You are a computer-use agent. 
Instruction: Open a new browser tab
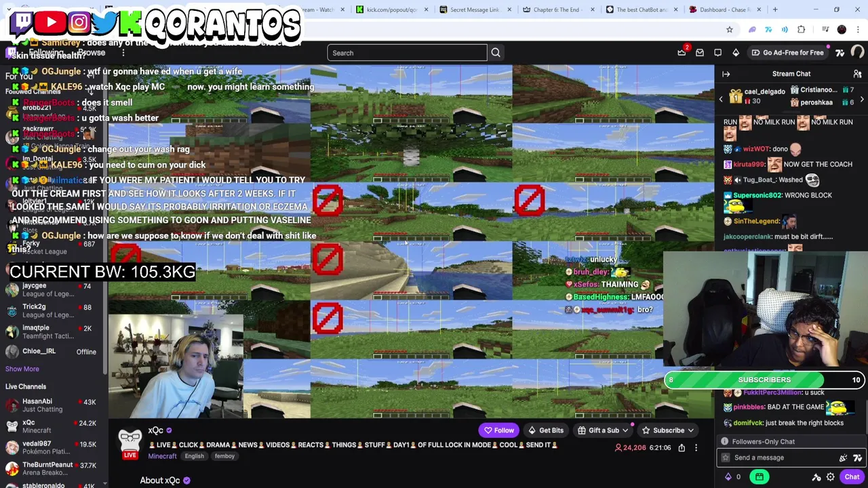pyautogui.click(x=775, y=9)
